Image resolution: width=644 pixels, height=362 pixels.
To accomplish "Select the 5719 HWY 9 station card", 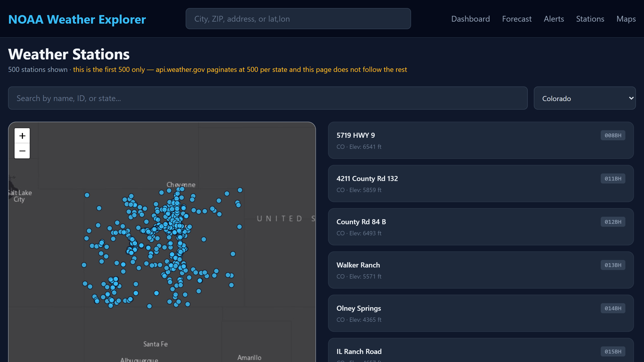I will pyautogui.click(x=481, y=140).
